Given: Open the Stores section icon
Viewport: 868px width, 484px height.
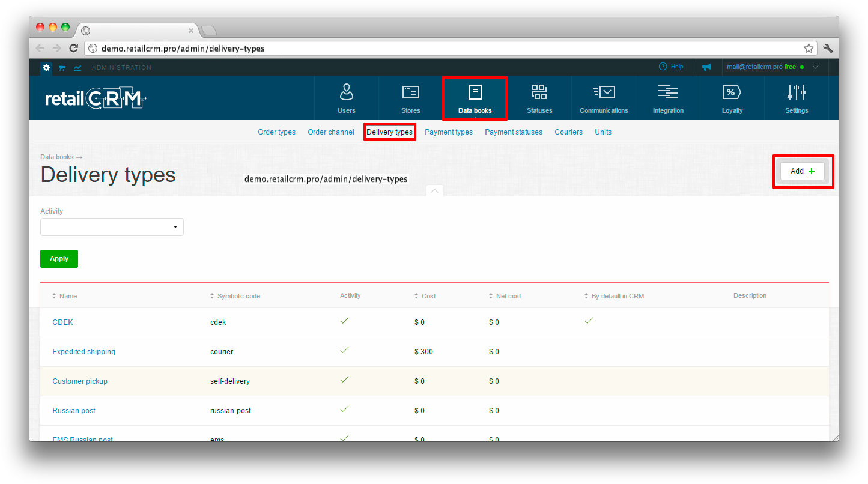Looking at the screenshot, I should (411, 92).
